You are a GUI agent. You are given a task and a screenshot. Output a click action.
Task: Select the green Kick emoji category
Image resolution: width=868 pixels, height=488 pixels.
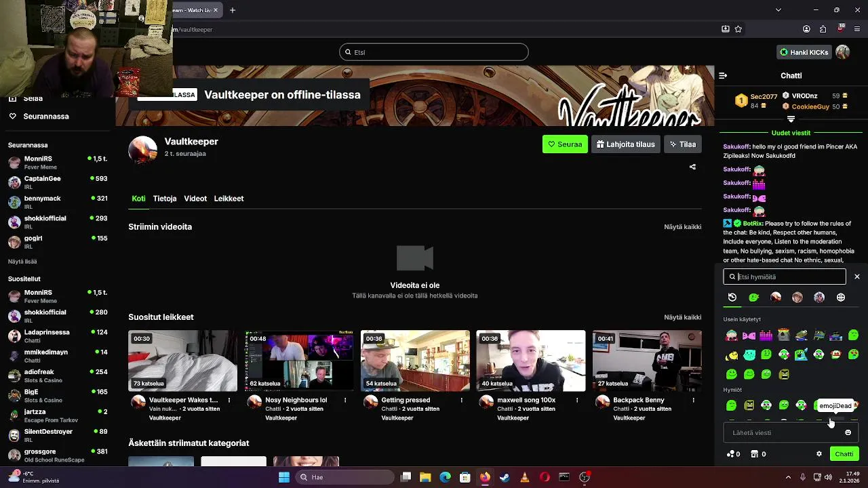[754, 297]
